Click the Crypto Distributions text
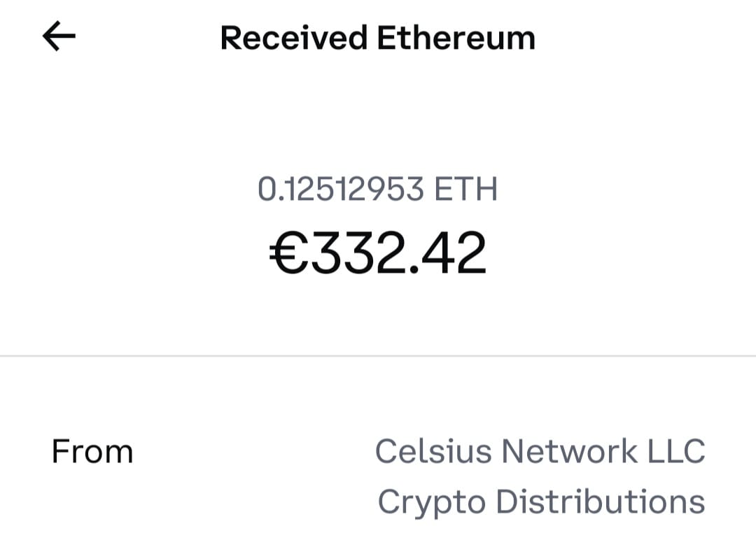Image resolution: width=756 pixels, height=547 pixels. coord(541,502)
